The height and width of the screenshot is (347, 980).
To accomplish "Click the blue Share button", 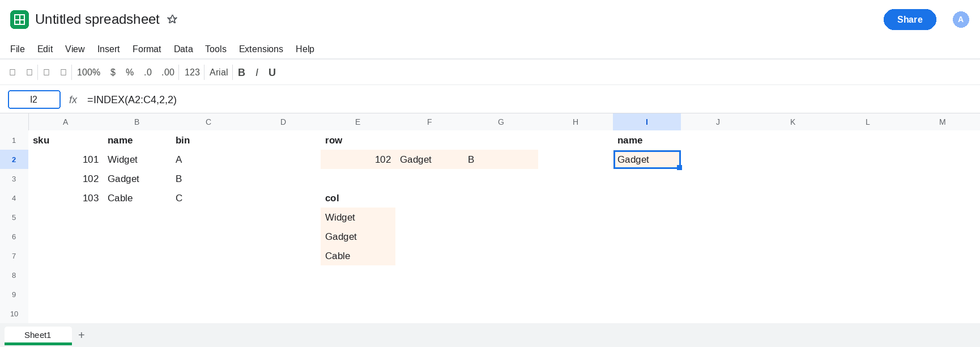I will click(910, 19).
